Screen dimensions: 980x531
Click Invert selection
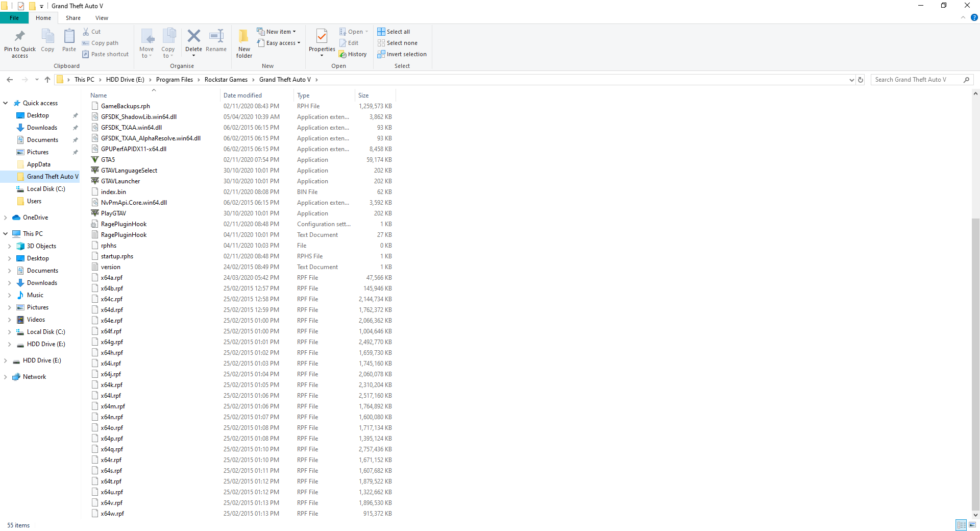402,54
